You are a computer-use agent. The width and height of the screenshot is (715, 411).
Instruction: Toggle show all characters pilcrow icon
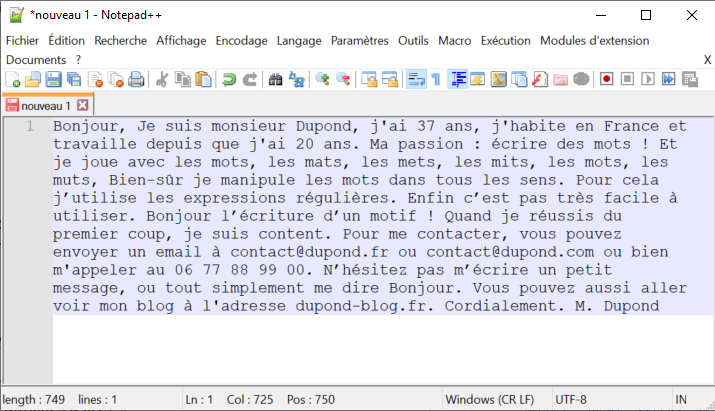click(435, 79)
